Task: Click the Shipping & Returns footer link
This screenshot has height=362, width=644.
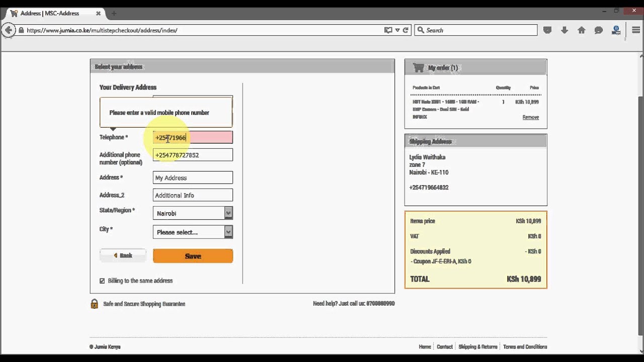Action: (x=478, y=346)
